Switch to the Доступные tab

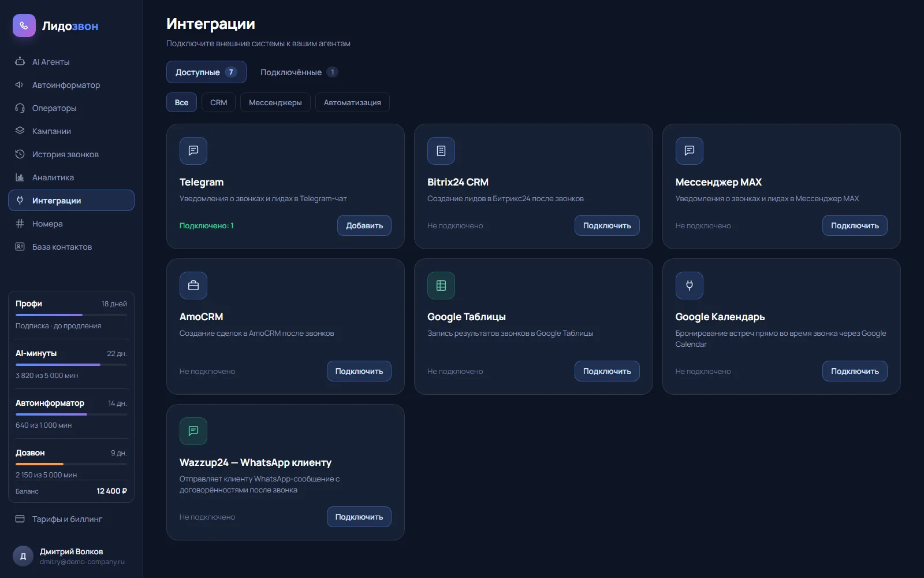(x=206, y=72)
